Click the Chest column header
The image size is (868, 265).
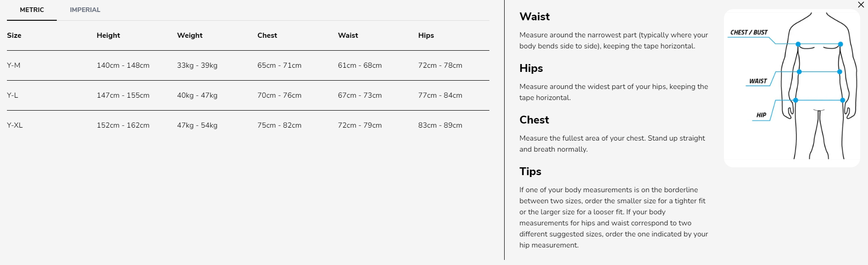pos(267,35)
